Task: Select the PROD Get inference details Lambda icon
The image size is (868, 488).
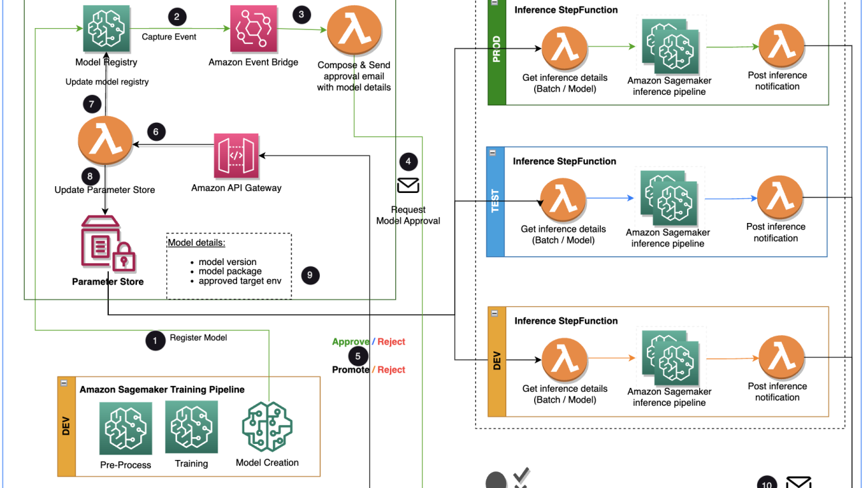Action: (x=564, y=49)
